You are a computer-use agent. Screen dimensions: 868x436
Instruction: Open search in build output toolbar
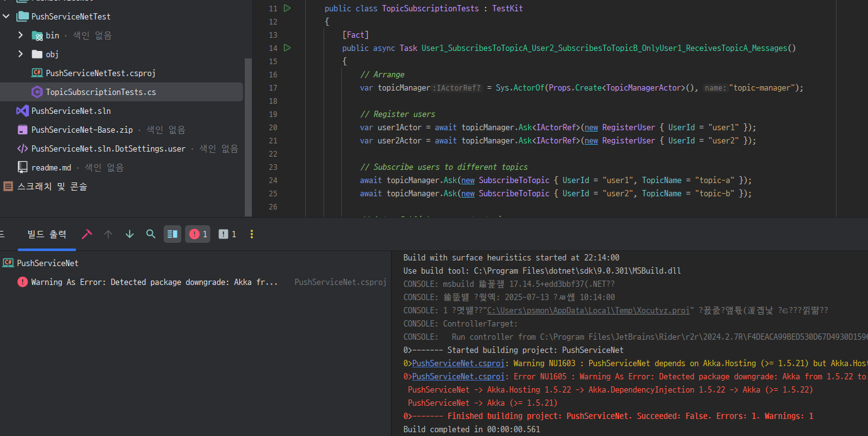150,234
